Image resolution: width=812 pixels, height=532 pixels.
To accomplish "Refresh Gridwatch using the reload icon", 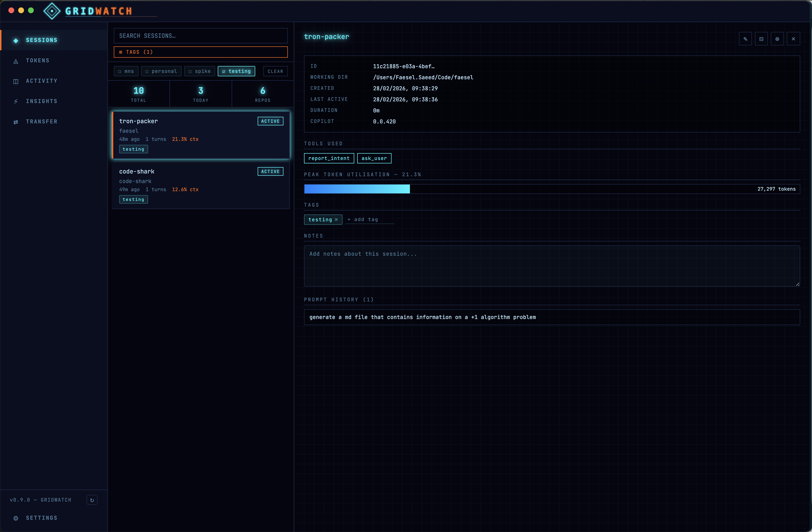I will [92, 500].
